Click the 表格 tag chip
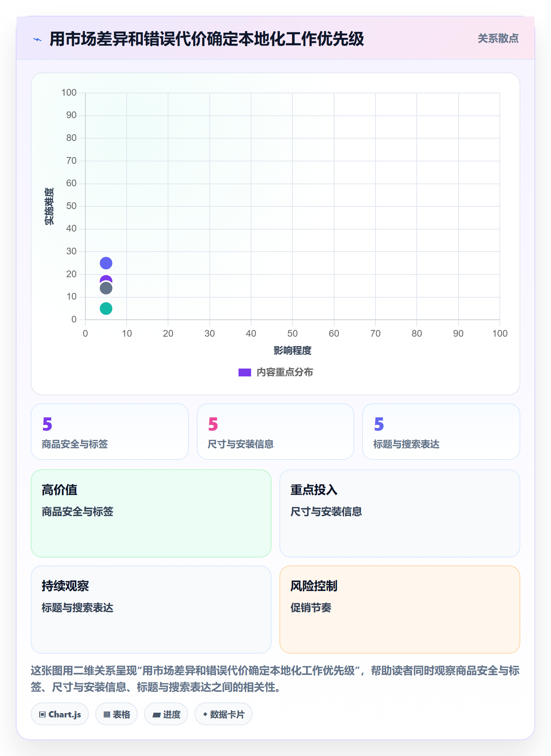 [x=116, y=714]
